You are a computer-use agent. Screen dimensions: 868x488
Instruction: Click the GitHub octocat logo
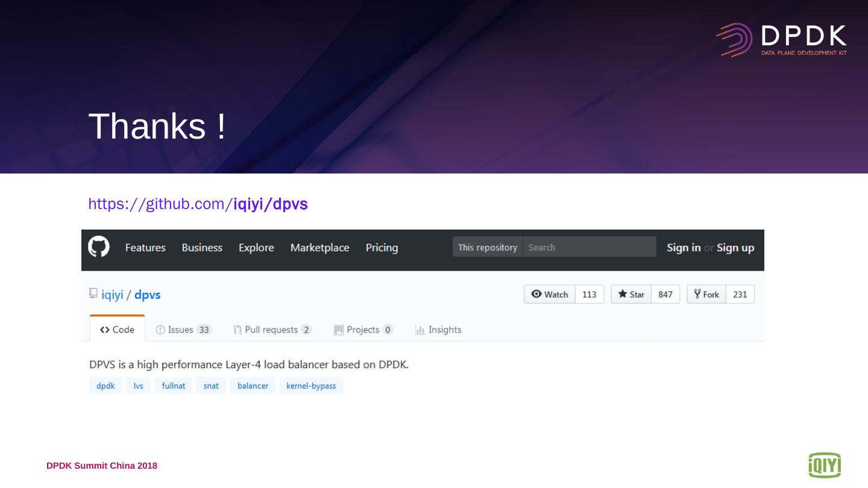pos(99,247)
